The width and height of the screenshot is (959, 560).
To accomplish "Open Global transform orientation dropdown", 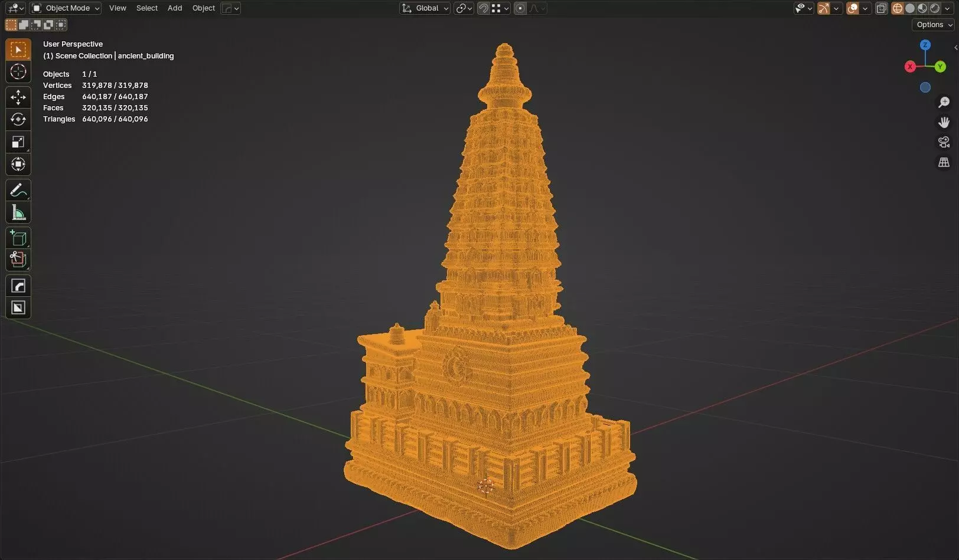I will pyautogui.click(x=425, y=8).
